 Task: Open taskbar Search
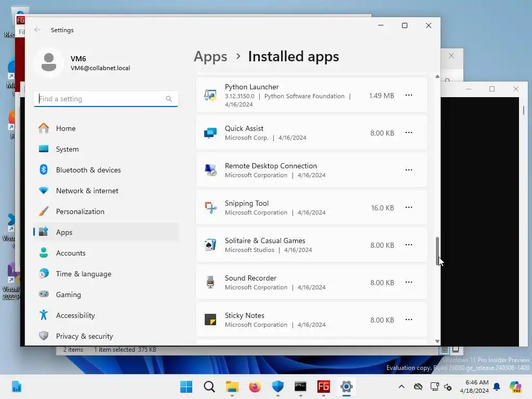(209, 387)
